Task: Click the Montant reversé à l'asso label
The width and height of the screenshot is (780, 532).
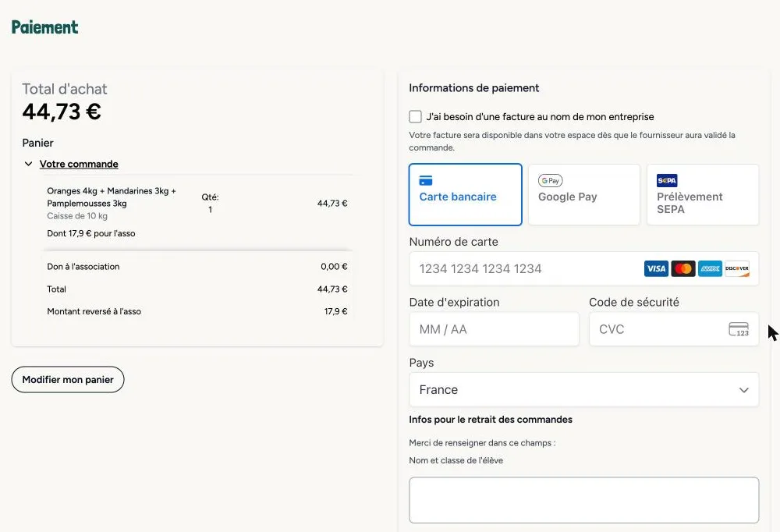Action: tap(94, 311)
